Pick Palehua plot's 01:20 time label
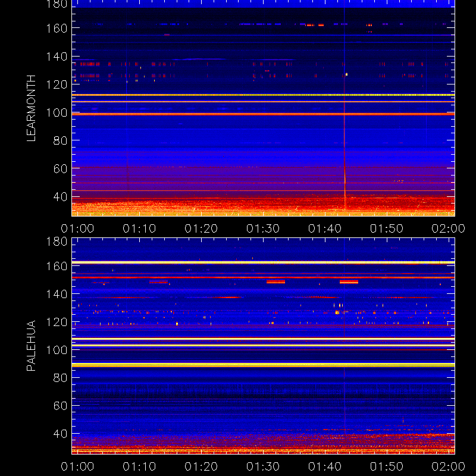476x476 pixels. 201,466
